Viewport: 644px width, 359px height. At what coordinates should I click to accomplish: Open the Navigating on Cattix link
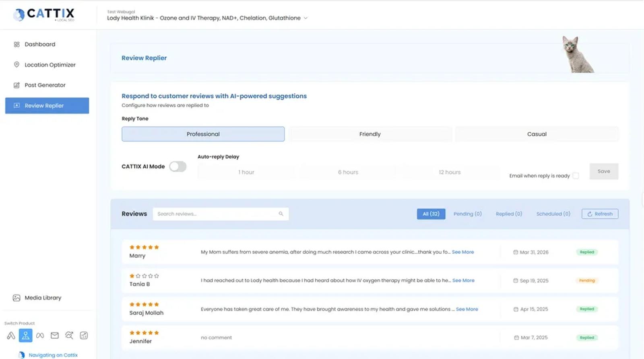53,355
